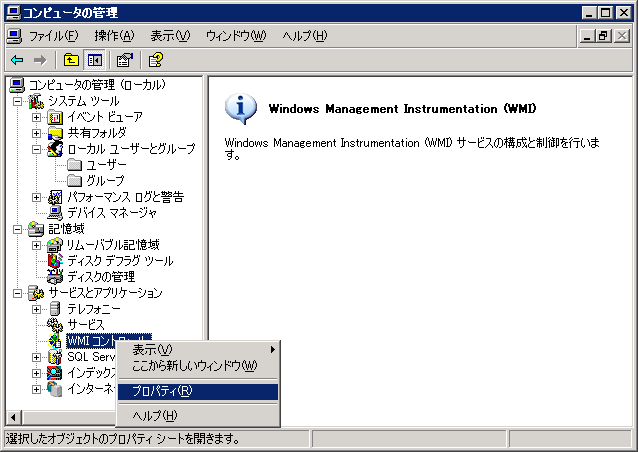Click the ディスクの管理 icon
The width and height of the screenshot is (638, 452).
click(x=55, y=277)
